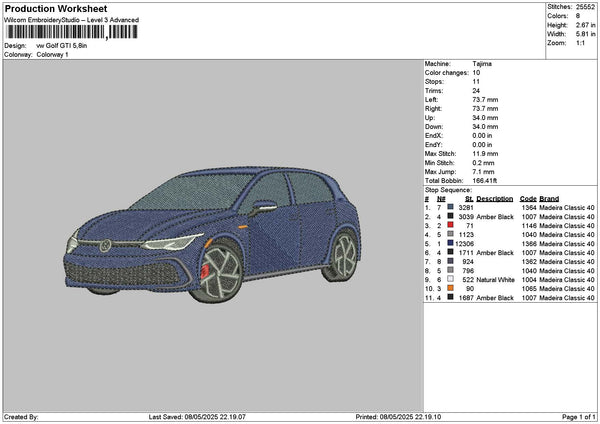
Task: Select the white swatch for Natural White
Action: click(450, 279)
